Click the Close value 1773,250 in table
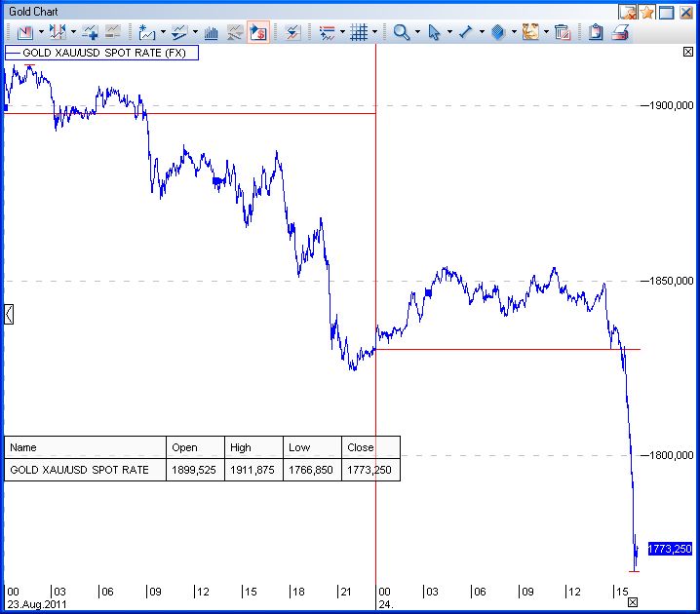Viewport: 700px width, 614px height. [x=369, y=470]
